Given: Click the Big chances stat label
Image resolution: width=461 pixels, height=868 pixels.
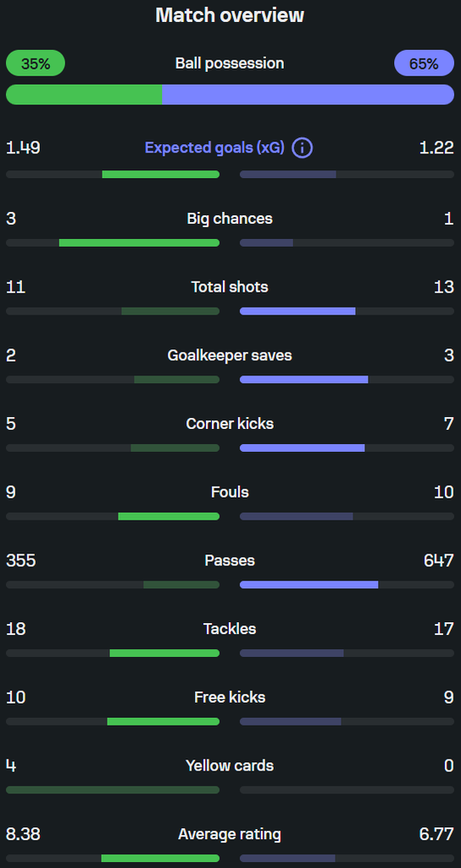Looking at the screenshot, I should click(230, 219).
